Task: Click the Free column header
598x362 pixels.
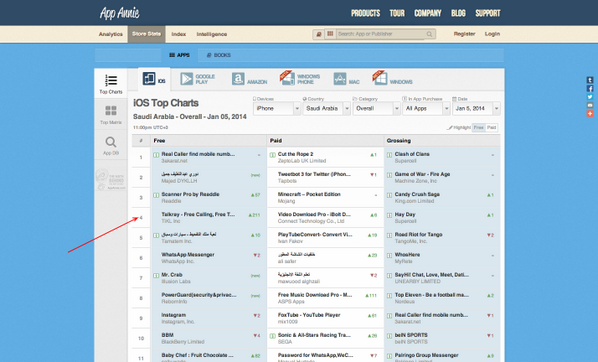Action: pyautogui.click(x=159, y=141)
